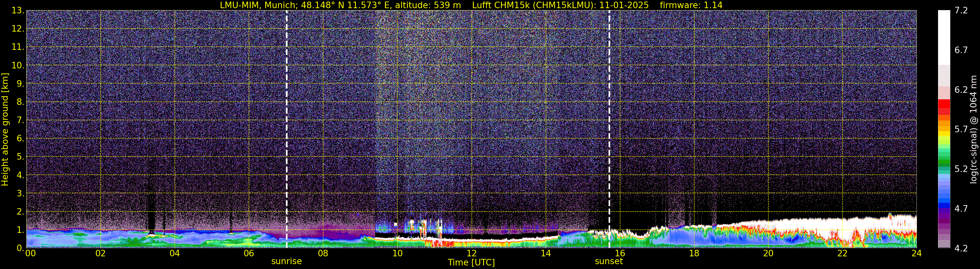
Task: Click the date '11-01-2025' in the title
Action: click(624, 5)
